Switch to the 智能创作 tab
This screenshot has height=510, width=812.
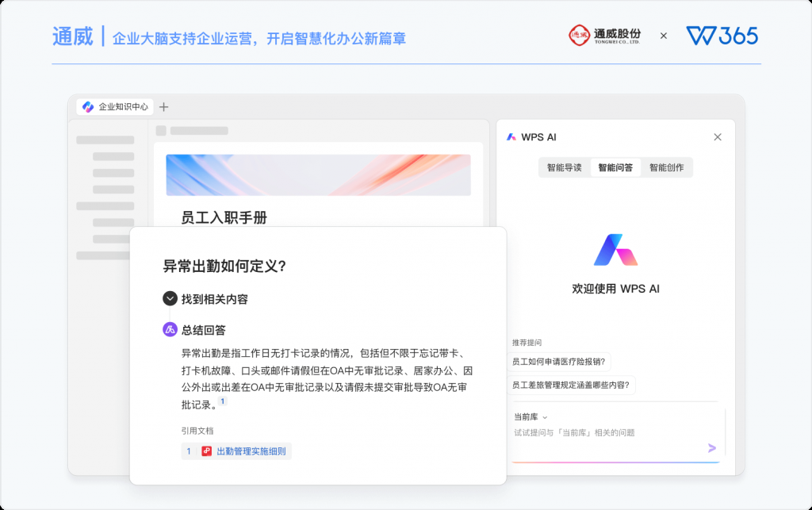(666, 168)
